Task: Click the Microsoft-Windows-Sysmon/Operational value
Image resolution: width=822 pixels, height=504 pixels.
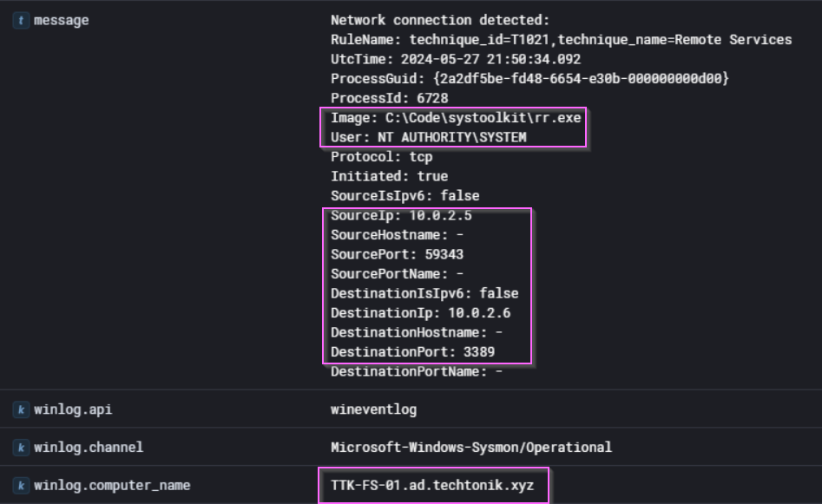Action: (x=470, y=447)
